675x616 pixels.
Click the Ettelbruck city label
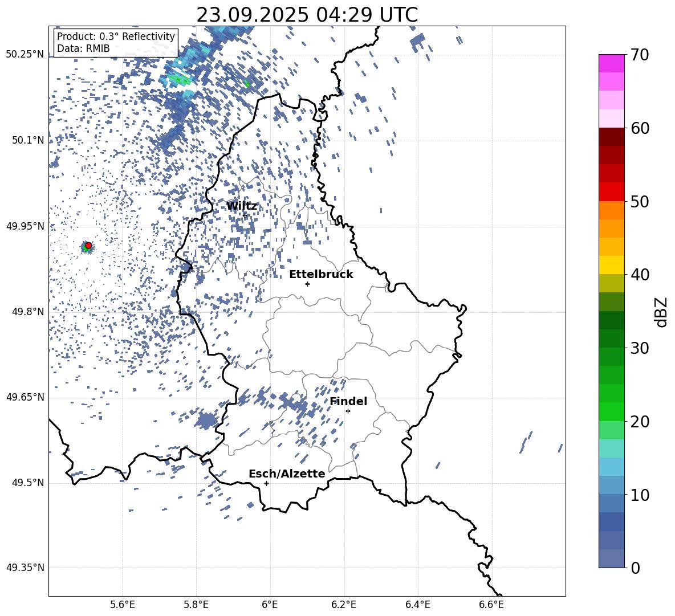tap(321, 275)
